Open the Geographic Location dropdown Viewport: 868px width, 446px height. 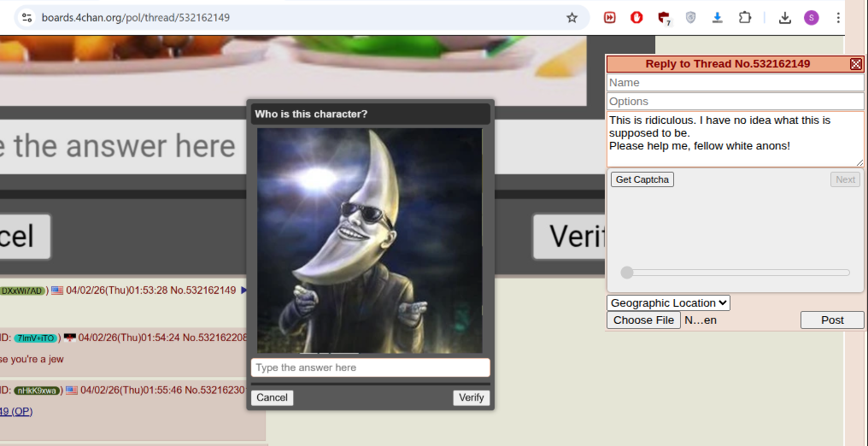(668, 302)
